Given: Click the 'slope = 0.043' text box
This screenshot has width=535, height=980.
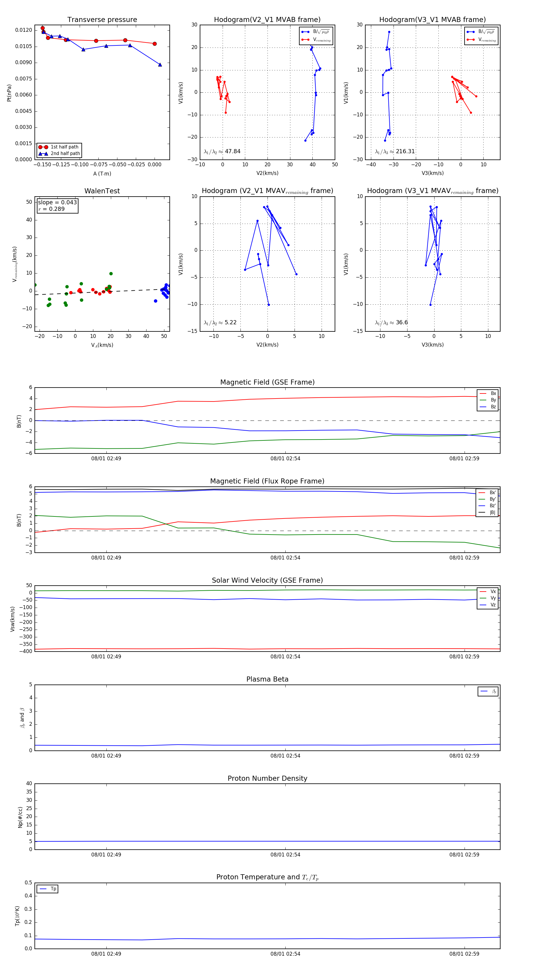Looking at the screenshot, I should tap(57, 203).
